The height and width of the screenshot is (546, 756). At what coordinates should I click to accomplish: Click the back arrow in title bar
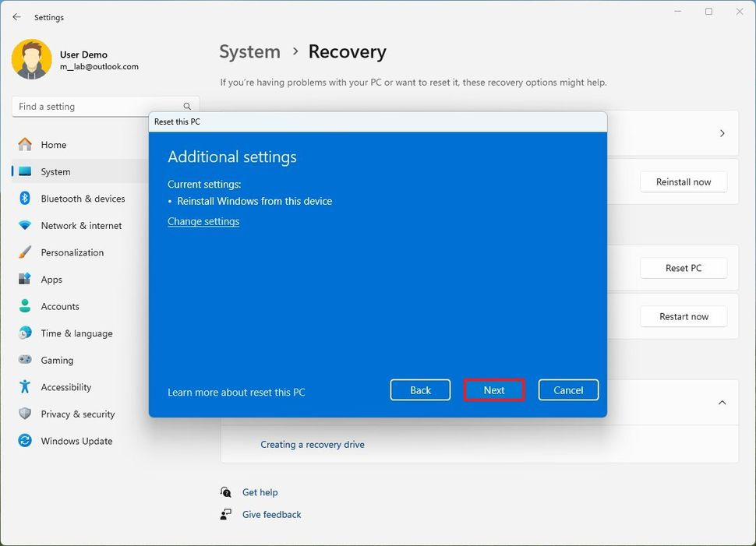point(16,17)
